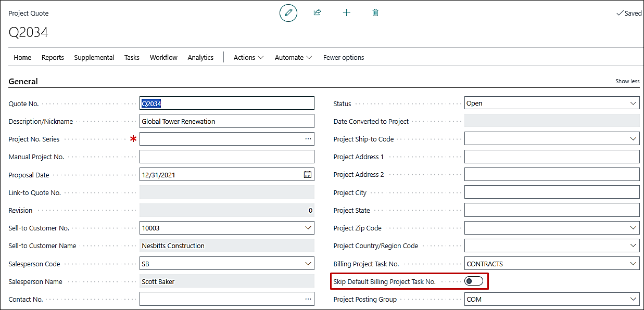Click the Show less link

pyautogui.click(x=627, y=82)
